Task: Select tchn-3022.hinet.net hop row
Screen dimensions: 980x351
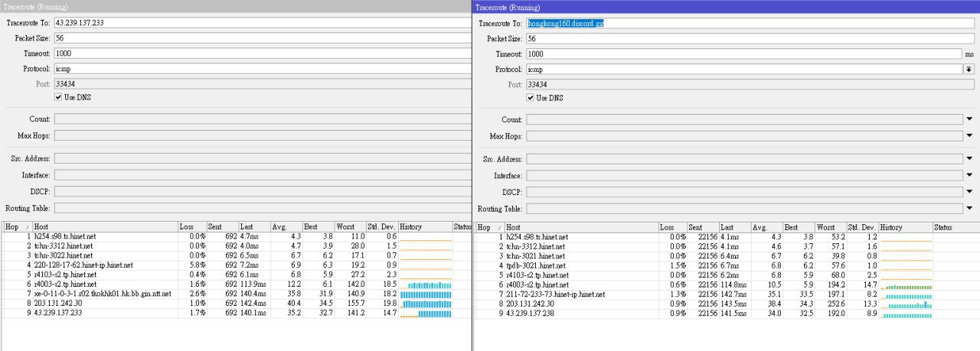Action: pyautogui.click(x=237, y=255)
